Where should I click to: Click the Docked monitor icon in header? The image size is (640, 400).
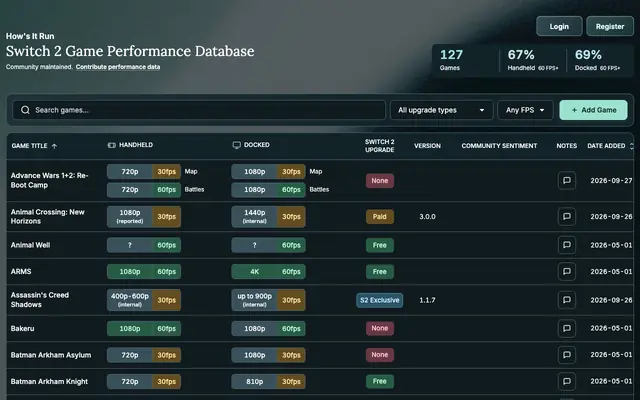pos(236,145)
